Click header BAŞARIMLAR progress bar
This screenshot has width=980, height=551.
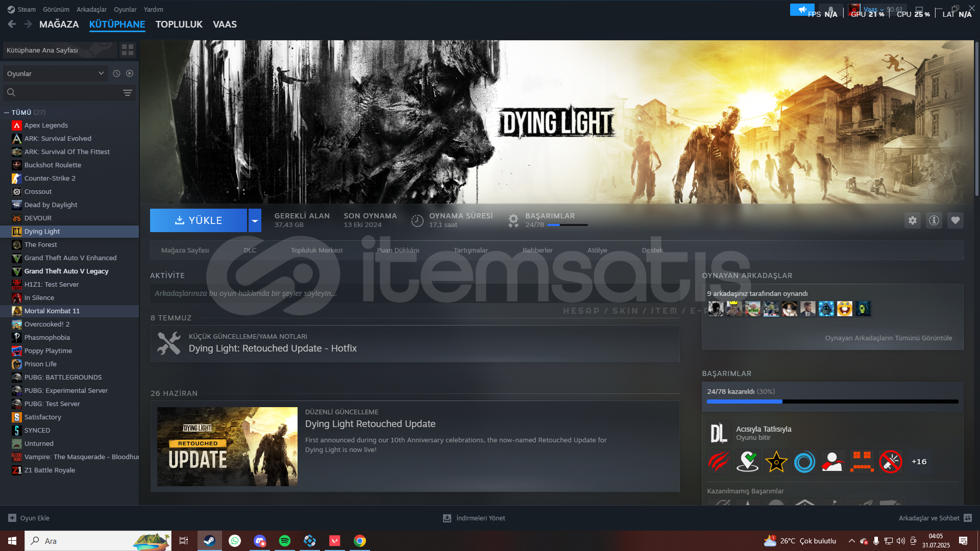[x=567, y=225]
